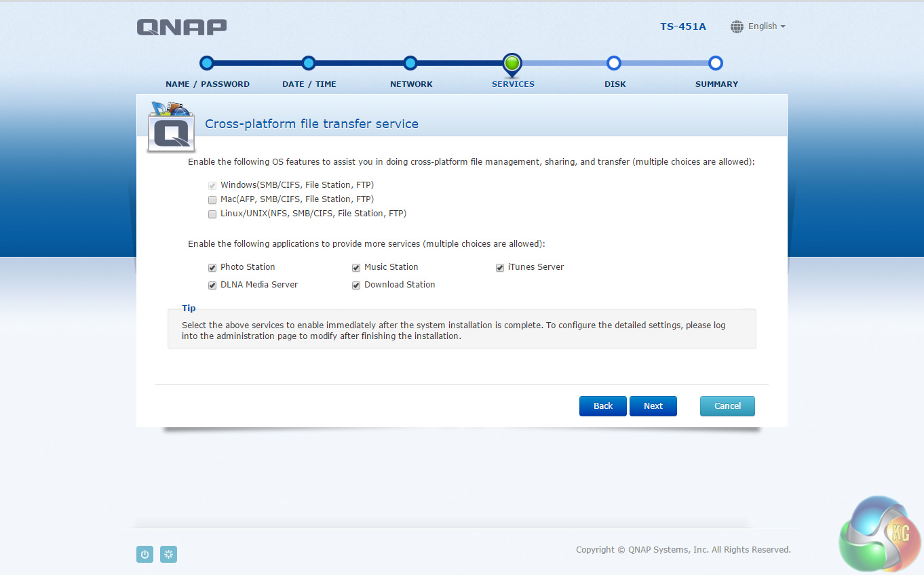Select the SUMMARY step label
Screen dimensions: 924x575
tap(716, 84)
